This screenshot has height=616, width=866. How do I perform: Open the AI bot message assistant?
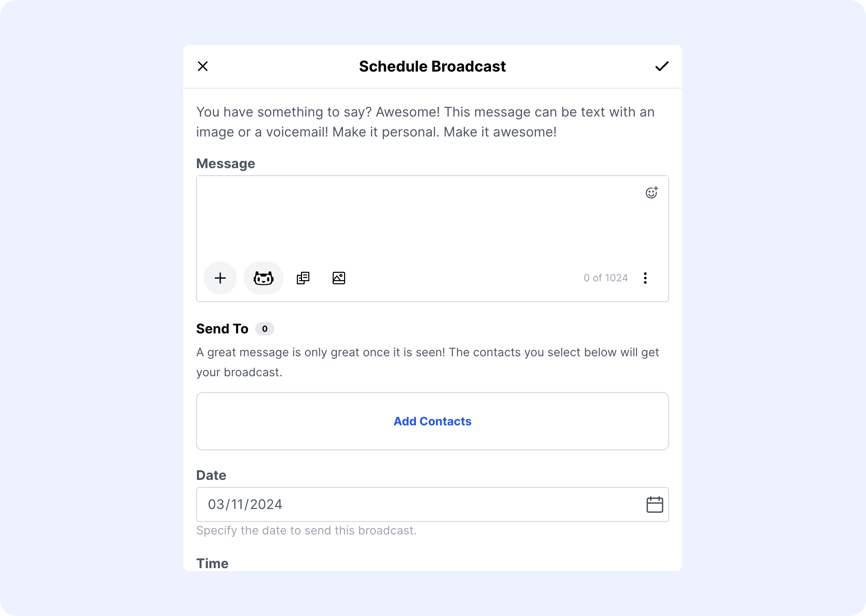tap(263, 278)
